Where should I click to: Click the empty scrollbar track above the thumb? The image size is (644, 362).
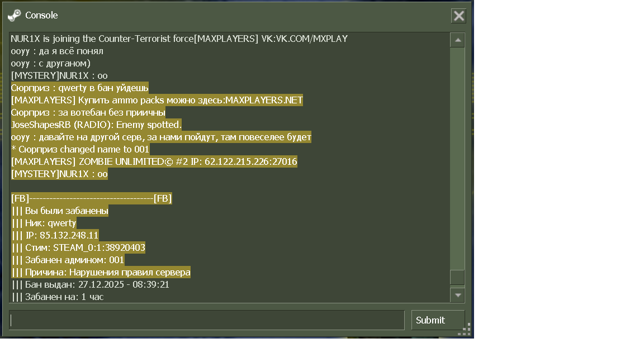[457, 156]
